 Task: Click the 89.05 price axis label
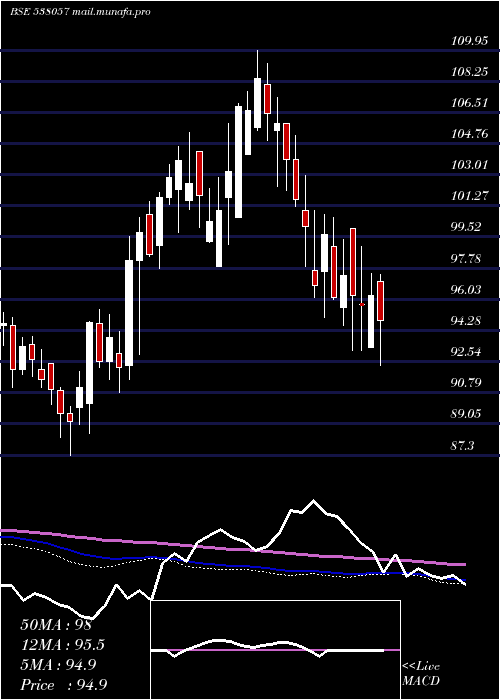pyautogui.click(x=467, y=414)
